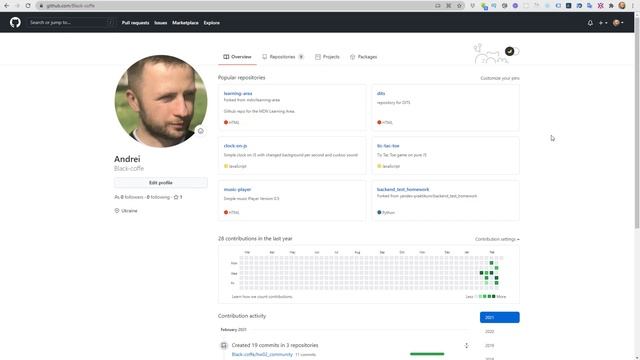Toggle the dark mode switch

click(x=512, y=51)
